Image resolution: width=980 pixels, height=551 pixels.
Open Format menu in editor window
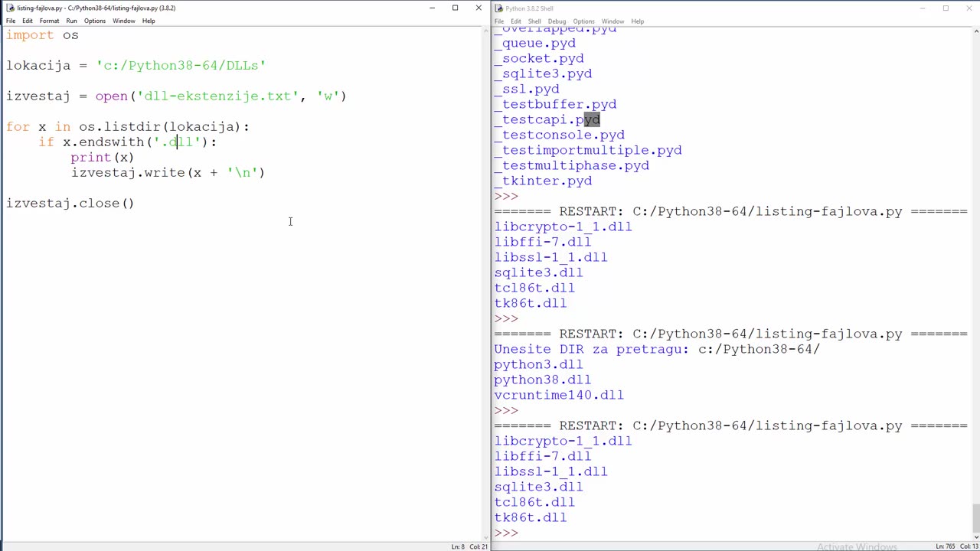coord(49,21)
